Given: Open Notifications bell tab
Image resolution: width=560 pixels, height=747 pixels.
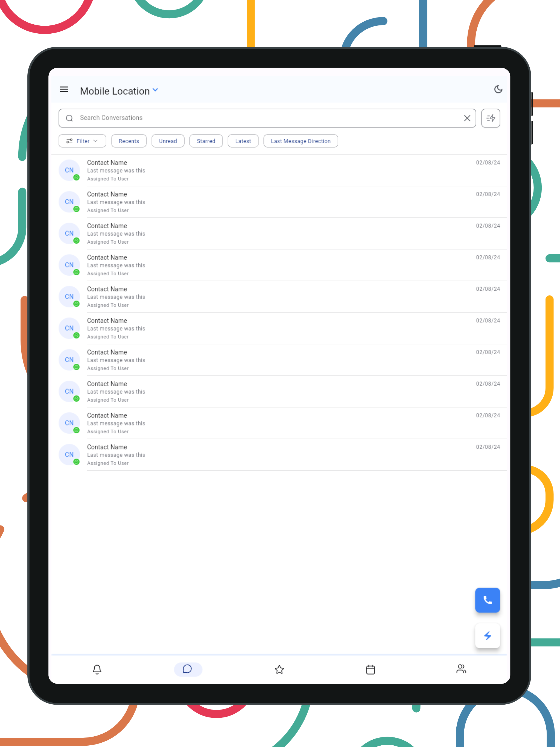Looking at the screenshot, I should point(97,669).
